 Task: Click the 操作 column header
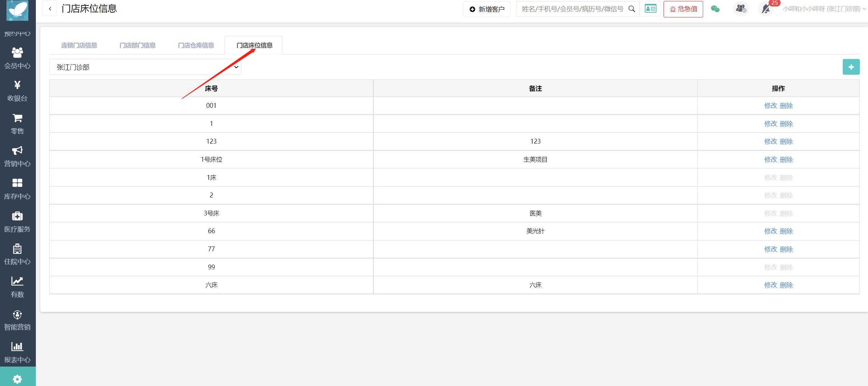pos(778,89)
